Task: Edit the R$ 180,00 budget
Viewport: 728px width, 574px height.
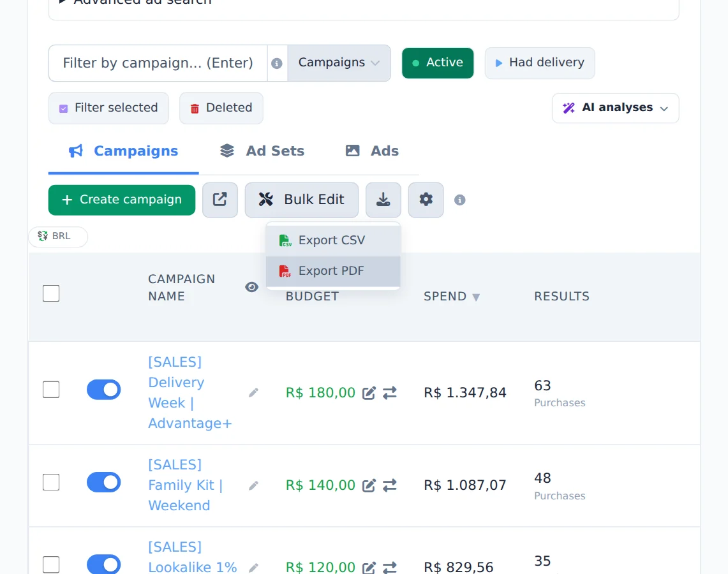Action: point(369,393)
